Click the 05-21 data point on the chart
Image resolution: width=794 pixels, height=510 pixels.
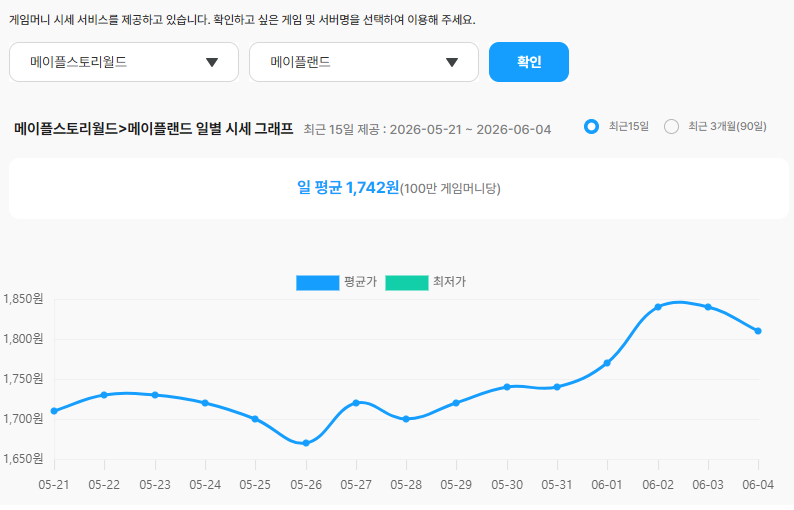54,411
